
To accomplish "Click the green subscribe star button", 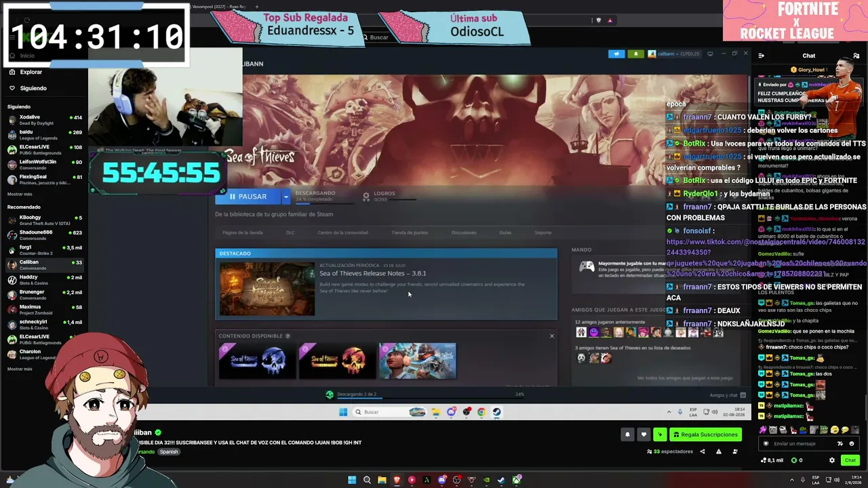I will (x=660, y=434).
